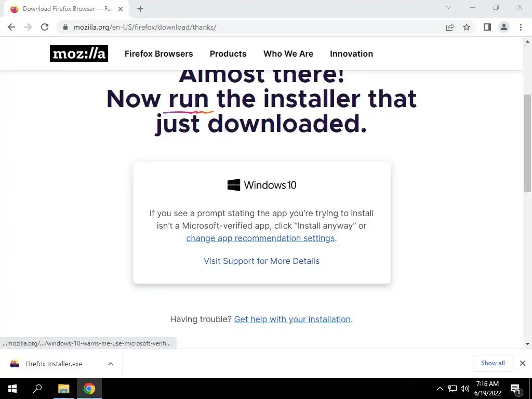Click the Windows 10 logo
This screenshot has width=532, height=399.
262,185
